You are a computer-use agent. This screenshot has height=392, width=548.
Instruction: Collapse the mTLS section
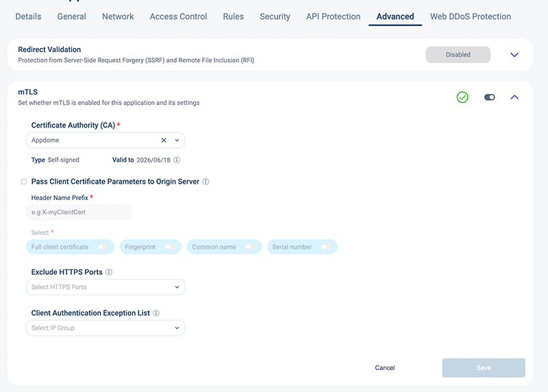coord(514,97)
